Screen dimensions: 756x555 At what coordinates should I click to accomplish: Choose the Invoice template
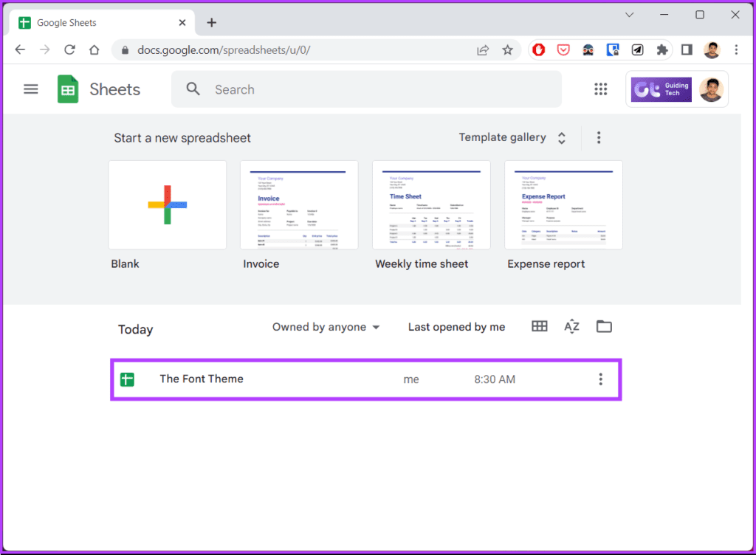tap(299, 204)
